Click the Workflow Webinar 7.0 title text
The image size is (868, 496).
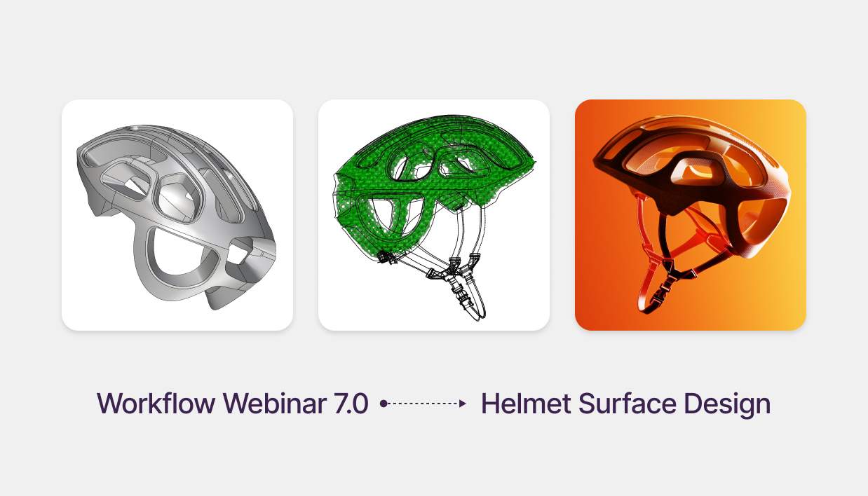pyautogui.click(x=233, y=404)
